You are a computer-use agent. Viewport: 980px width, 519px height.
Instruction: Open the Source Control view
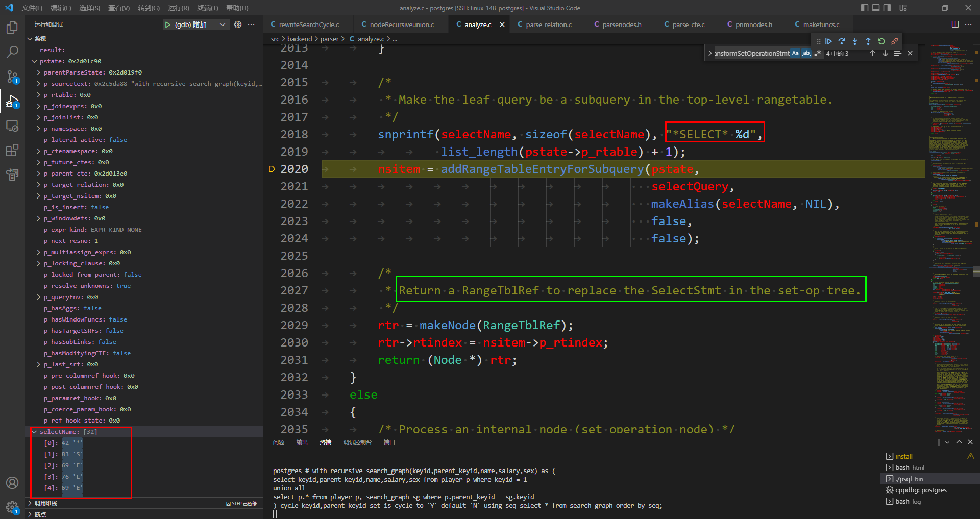12,77
